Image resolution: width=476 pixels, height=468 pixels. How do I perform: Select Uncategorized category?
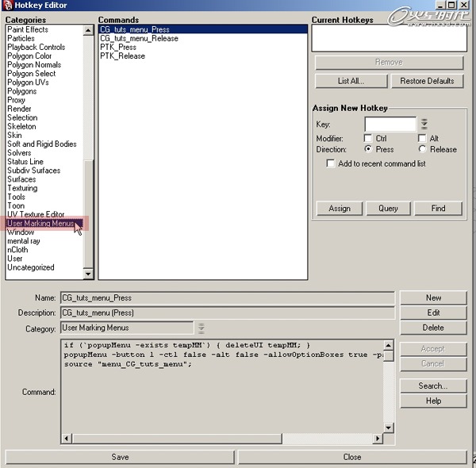click(44, 267)
